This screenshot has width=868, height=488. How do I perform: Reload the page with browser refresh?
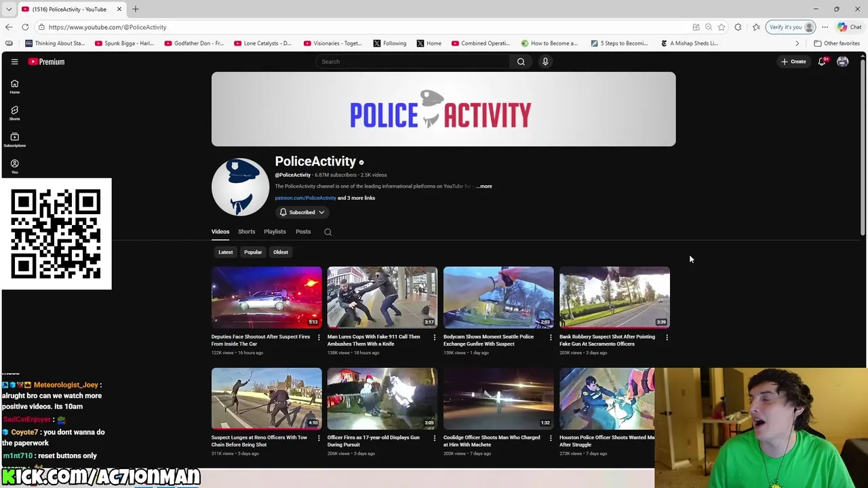pyautogui.click(x=25, y=27)
